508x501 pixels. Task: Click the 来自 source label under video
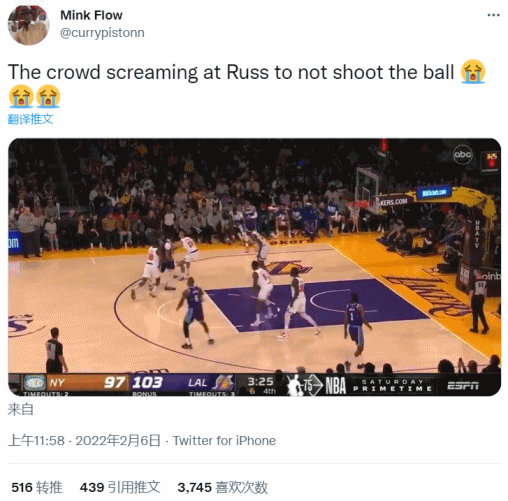(x=21, y=409)
